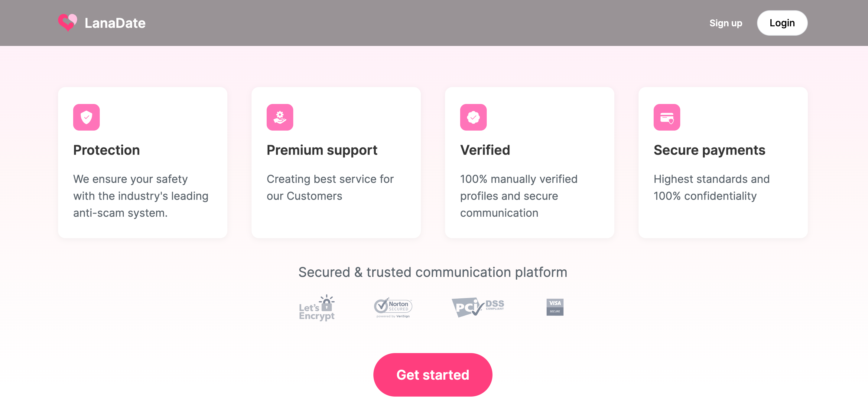Viewport: 868px width, 412px height.
Task: Click the anti-scam system description text
Action: tap(141, 196)
